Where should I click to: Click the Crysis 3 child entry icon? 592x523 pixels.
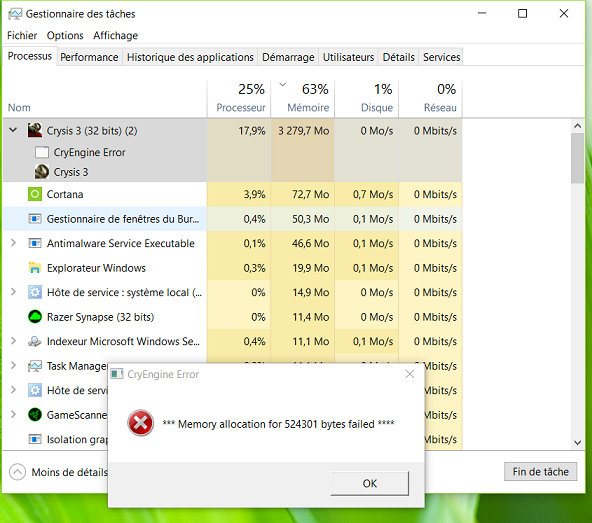(x=42, y=172)
